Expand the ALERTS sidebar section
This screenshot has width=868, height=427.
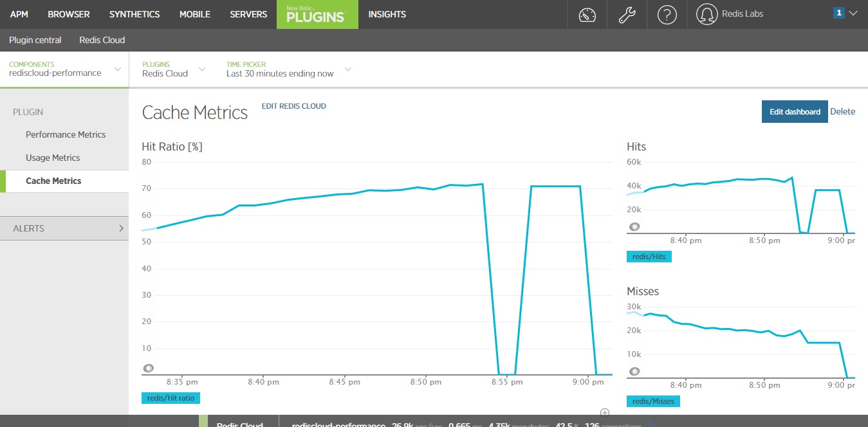tap(64, 228)
